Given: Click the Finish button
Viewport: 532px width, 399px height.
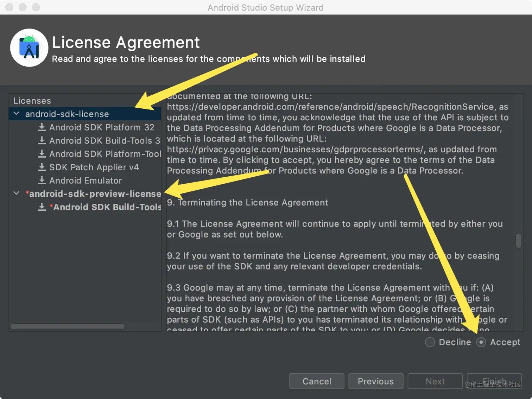Looking at the screenshot, I should (494, 381).
